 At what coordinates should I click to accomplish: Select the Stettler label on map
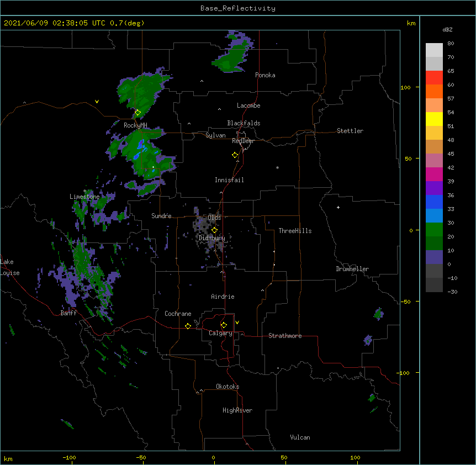(350, 131)
